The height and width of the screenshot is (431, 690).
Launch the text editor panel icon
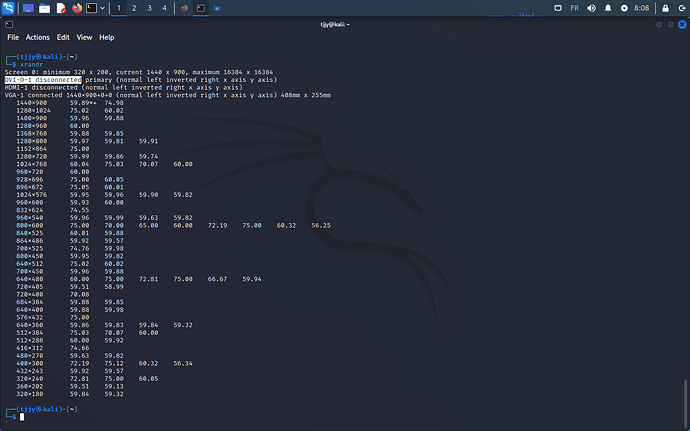tap(61, 8)
